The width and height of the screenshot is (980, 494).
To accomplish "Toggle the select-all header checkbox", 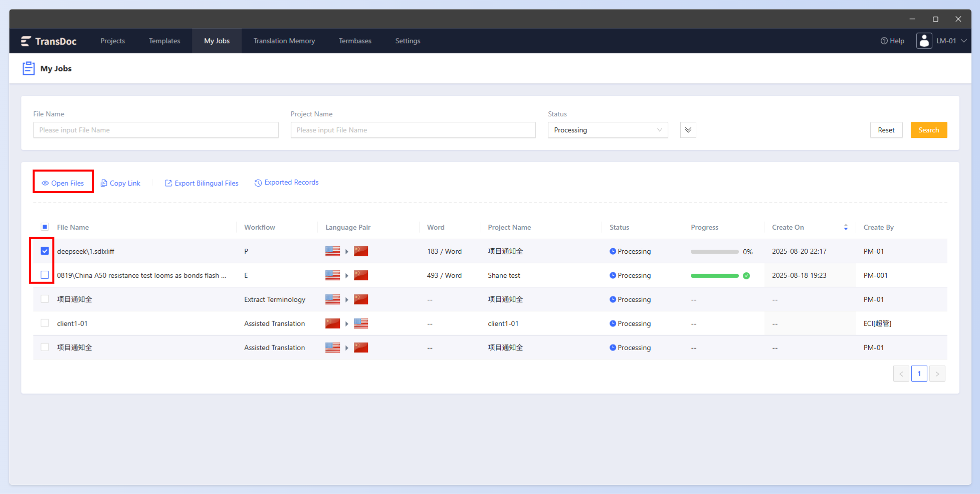I will coord(45,227).
